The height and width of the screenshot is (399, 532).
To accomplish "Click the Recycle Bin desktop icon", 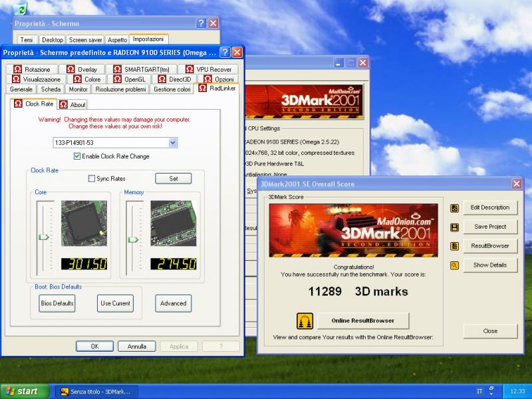I will pos(21,9).
